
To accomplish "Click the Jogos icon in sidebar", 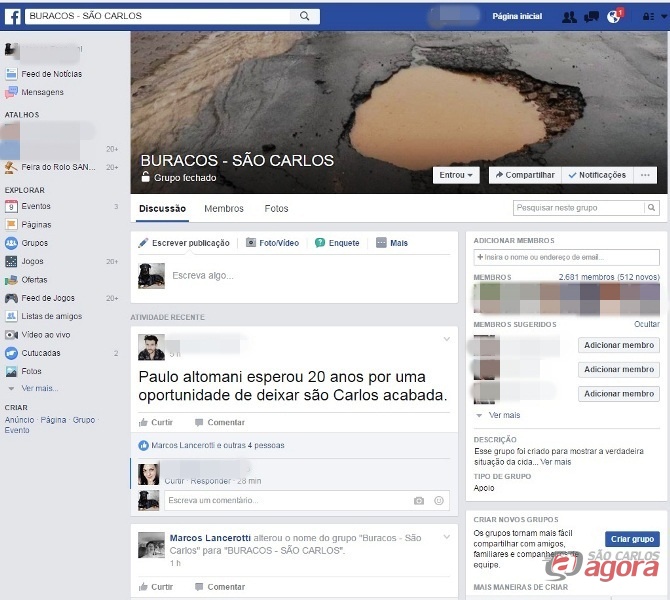I will [11, 261].
